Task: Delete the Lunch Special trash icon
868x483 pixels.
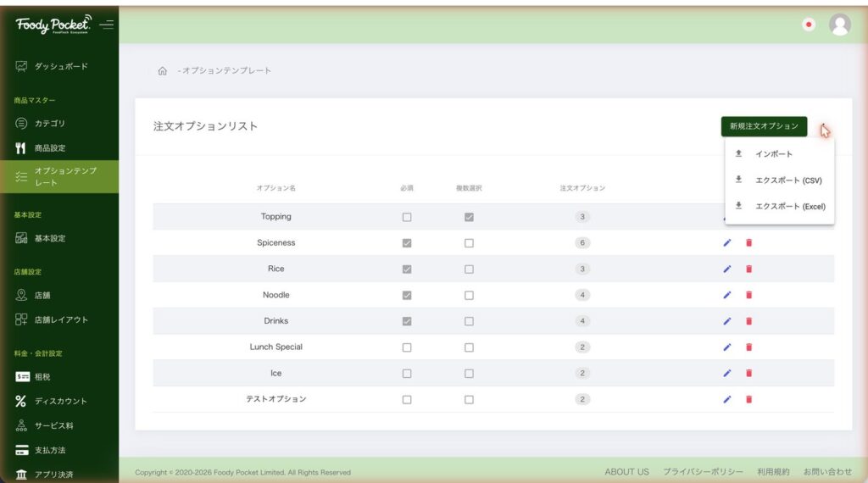Action: (749, 347)
